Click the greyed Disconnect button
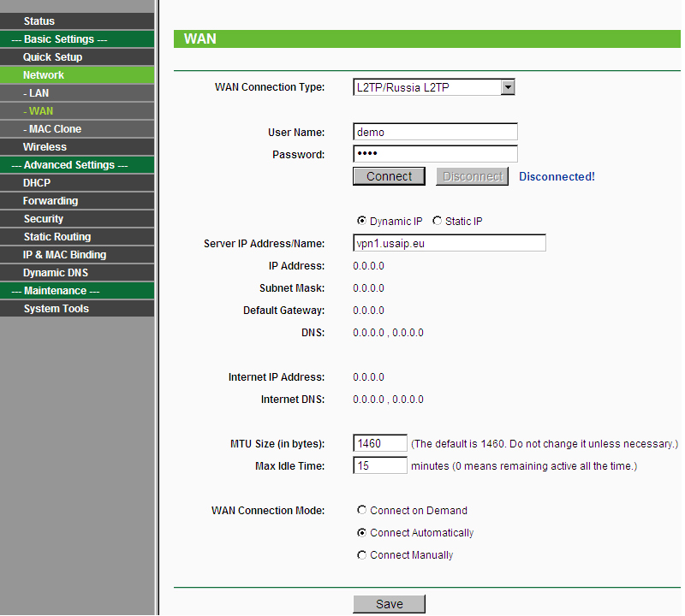Image resolution: width=685 pixels, height=616 pixels. [x=473, y=176]
